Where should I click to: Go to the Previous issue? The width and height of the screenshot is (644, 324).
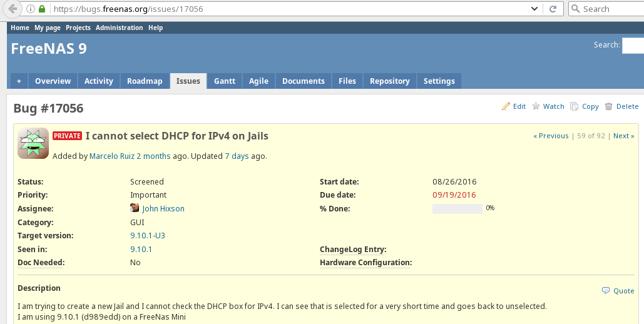551,136
